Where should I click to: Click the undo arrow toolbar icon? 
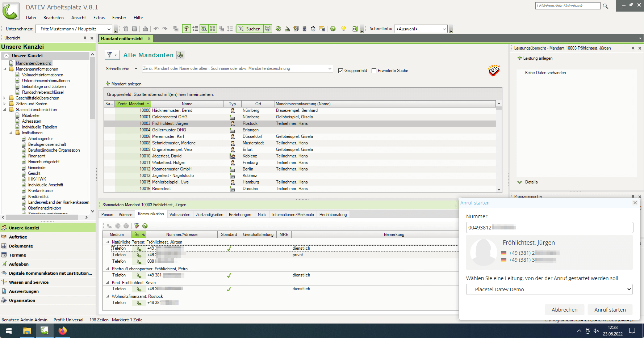(156, 29)
